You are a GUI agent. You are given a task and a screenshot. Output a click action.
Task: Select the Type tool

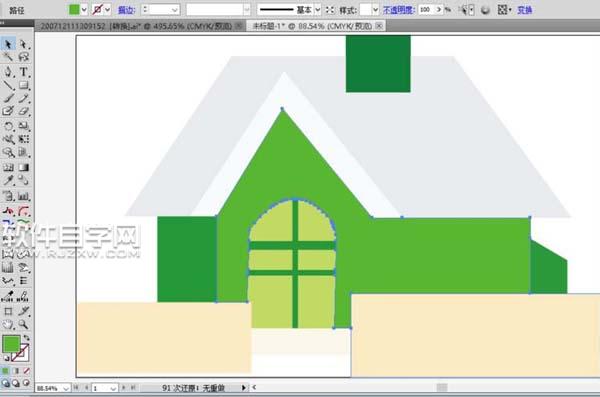(x=24, y=72)
